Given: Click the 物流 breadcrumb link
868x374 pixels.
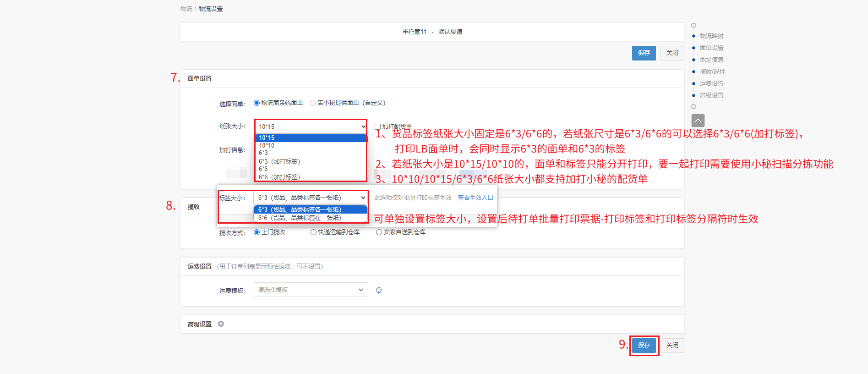Looking at the screenshot, I should 186,9.
